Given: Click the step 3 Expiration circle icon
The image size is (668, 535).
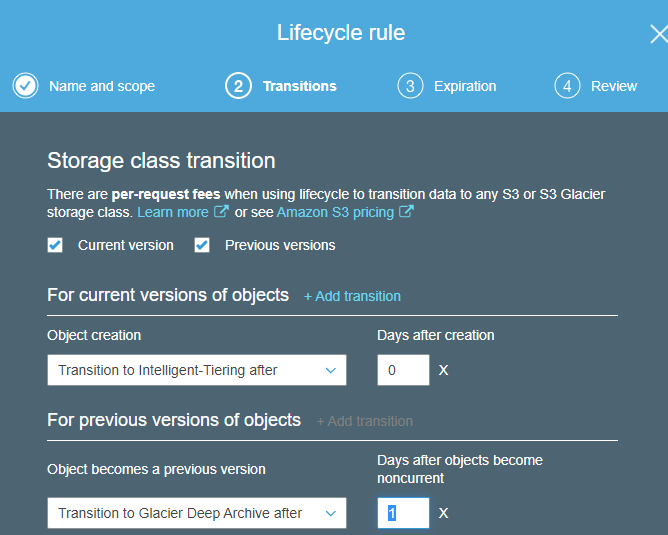Looking at the screenshot, I should click(409, 86).
